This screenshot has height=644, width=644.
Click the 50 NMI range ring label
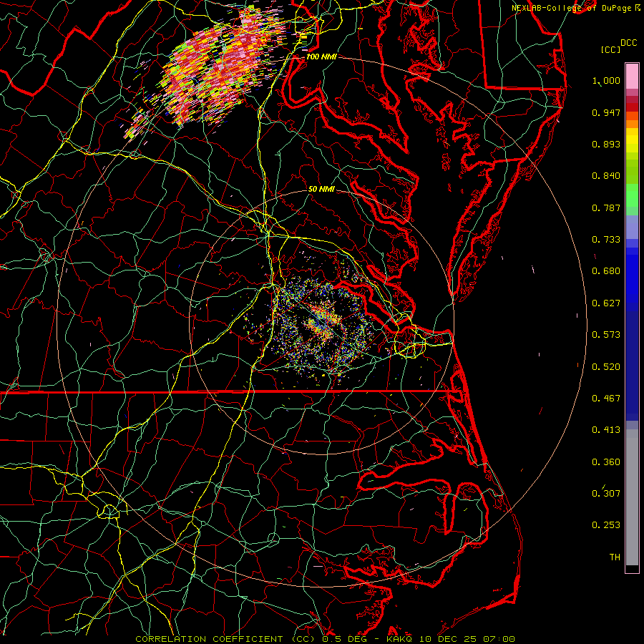321,189
